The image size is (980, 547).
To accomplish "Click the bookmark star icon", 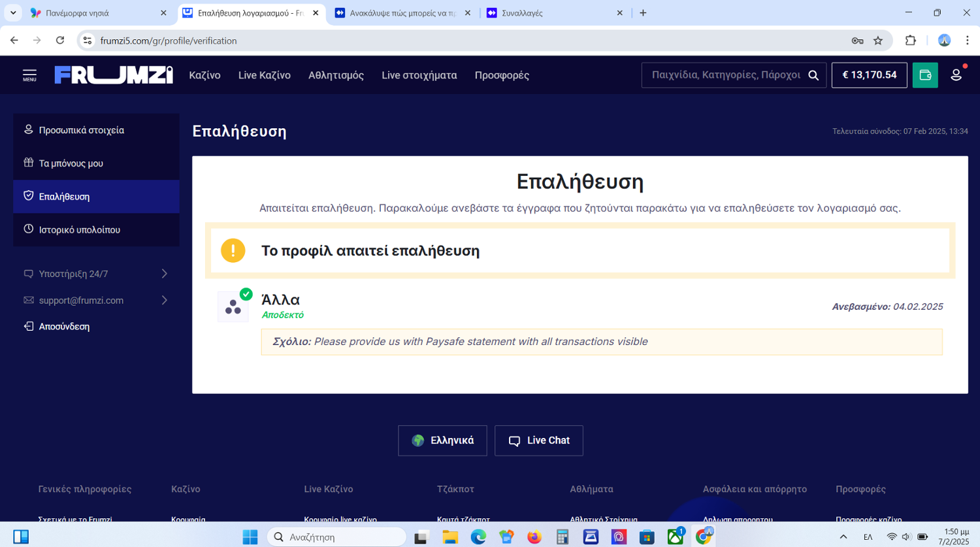I will pyautogui.click(x=878, y=41).
